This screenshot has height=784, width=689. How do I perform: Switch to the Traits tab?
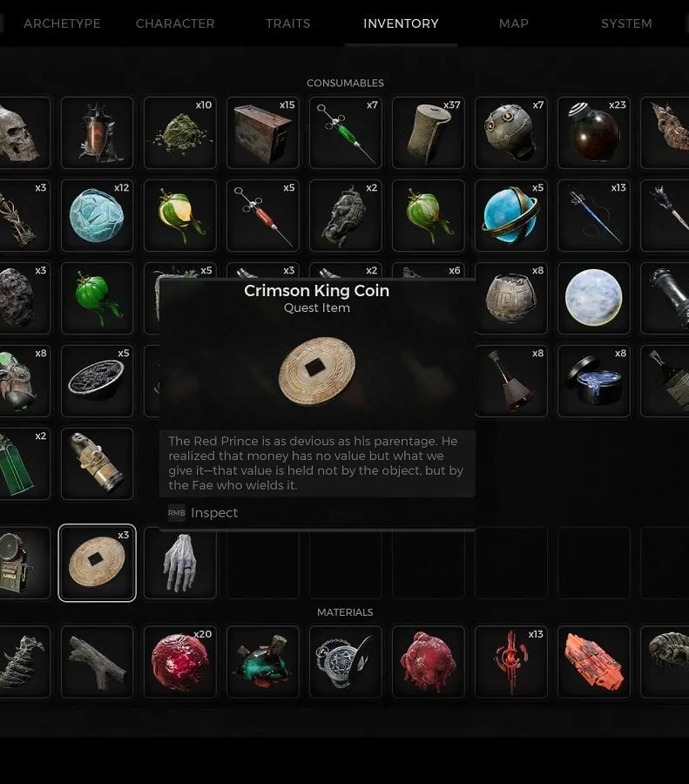(x=288, y=24)
